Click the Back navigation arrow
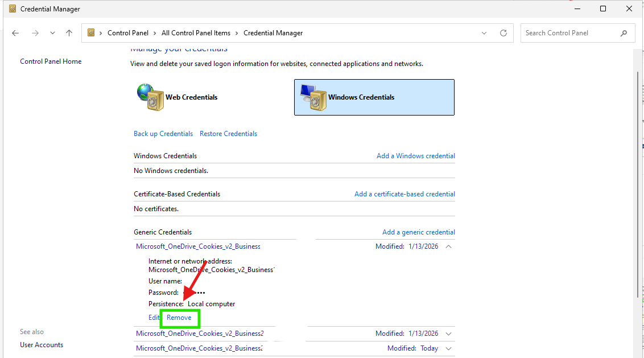 click(x=15, y=33)
